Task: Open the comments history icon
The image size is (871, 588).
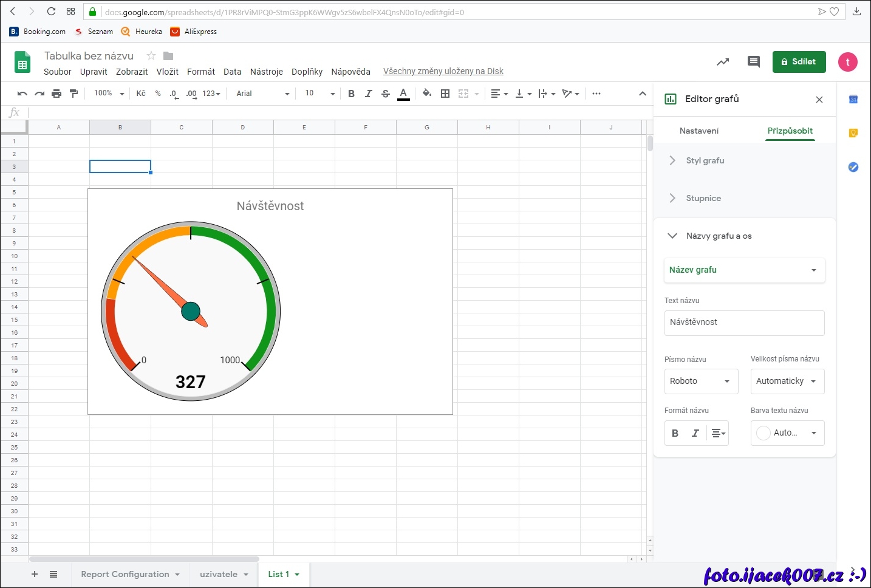Action: tap(753, 62)
